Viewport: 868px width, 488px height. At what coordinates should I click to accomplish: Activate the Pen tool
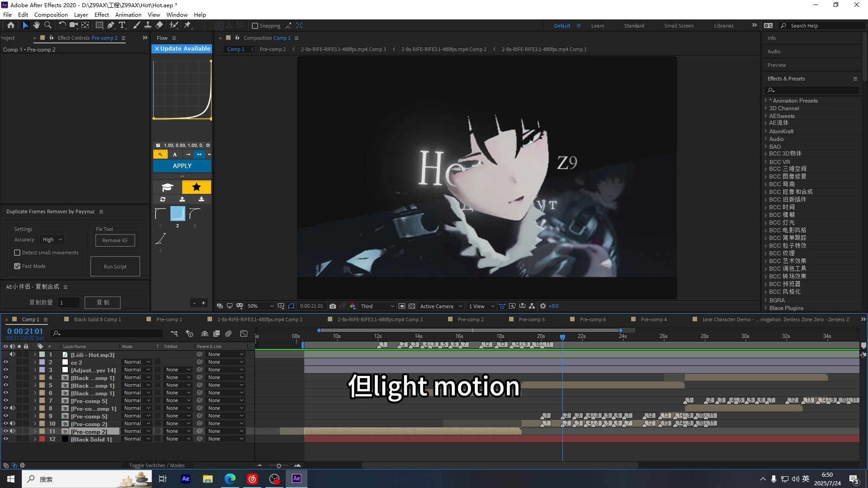coord(111,25)
